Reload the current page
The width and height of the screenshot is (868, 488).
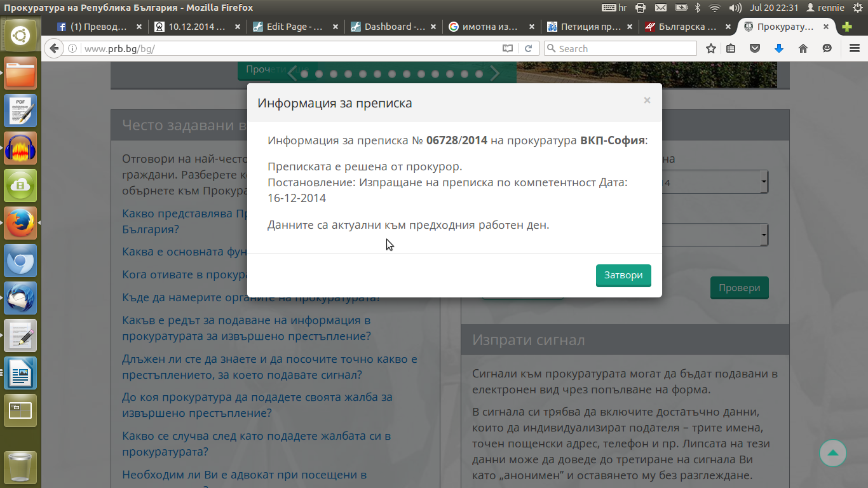(x=528, y=48)
